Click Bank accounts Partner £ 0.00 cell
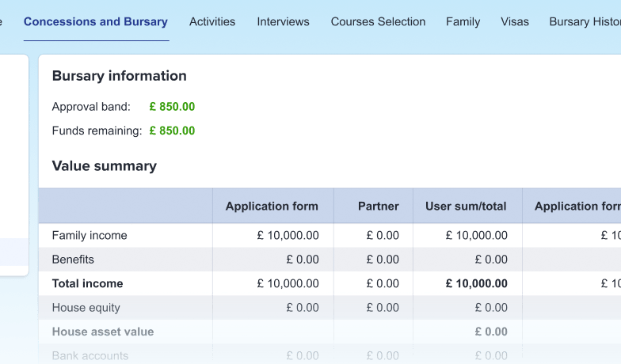This screenshot has width=621, height=364. [383, 356]
